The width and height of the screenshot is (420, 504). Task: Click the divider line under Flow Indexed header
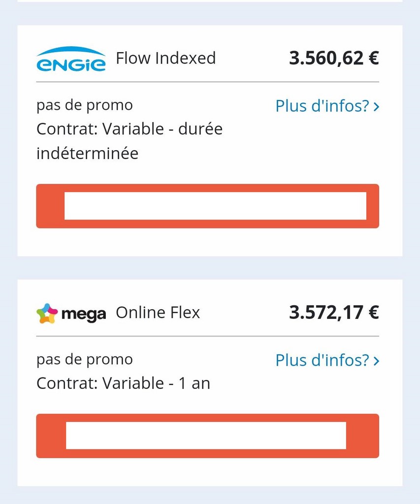(x=207, y=82)
